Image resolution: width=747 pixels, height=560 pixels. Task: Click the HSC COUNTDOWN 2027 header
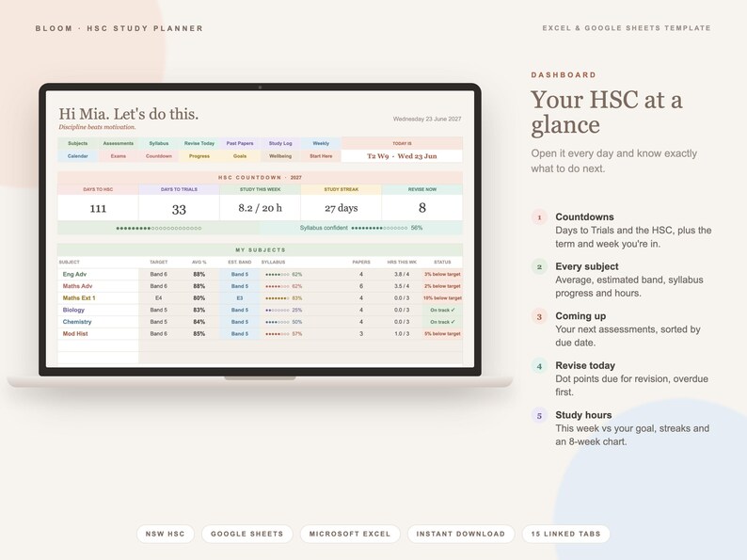260,178
